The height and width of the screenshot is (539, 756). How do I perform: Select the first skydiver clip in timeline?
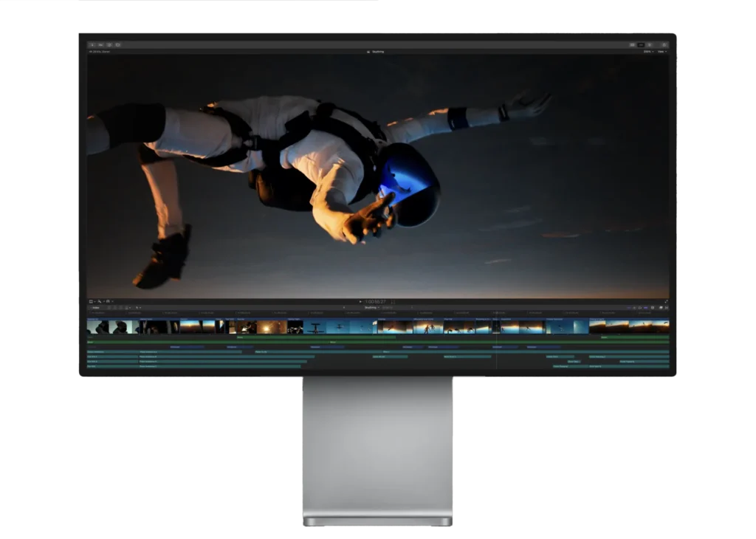(97, 327)
